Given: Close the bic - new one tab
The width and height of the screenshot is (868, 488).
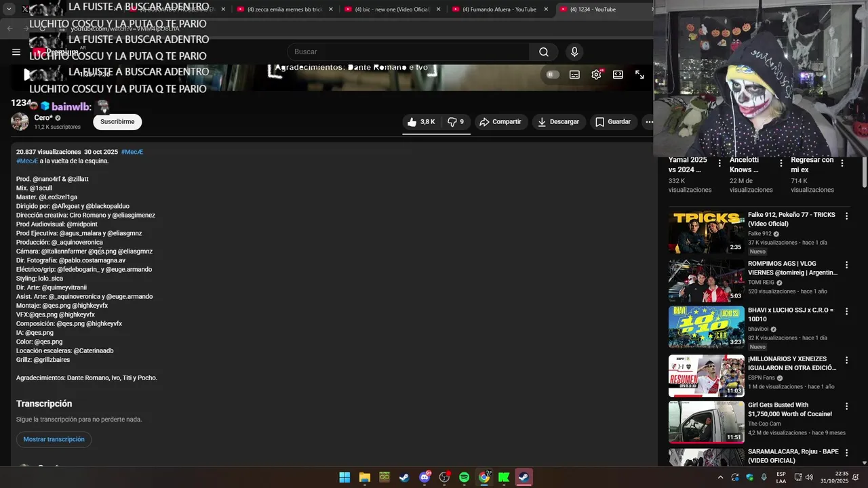Looking at the screenshot, I should coord(439,9).
